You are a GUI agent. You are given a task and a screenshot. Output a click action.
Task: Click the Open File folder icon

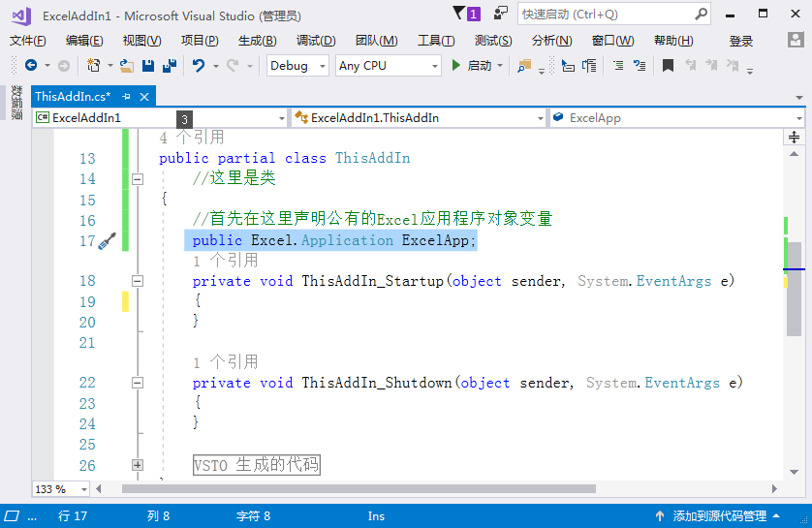(127, 65)
